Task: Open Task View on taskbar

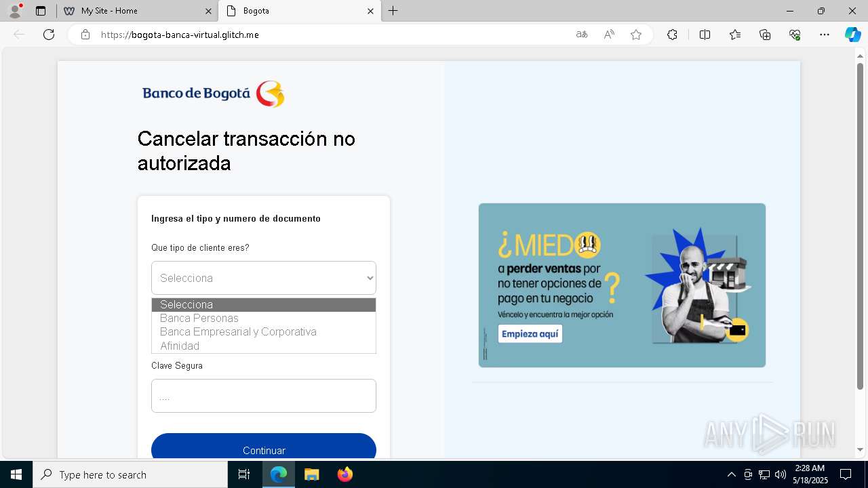Action: 245,474
